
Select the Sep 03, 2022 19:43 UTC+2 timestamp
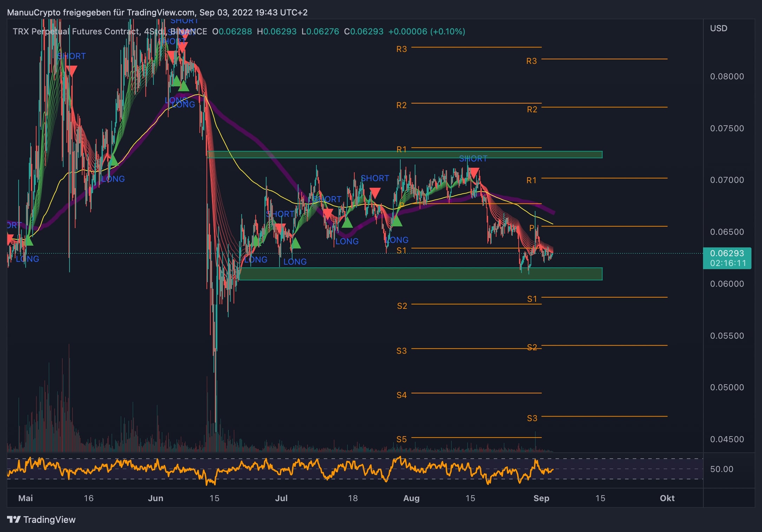[x=254, y=12]
